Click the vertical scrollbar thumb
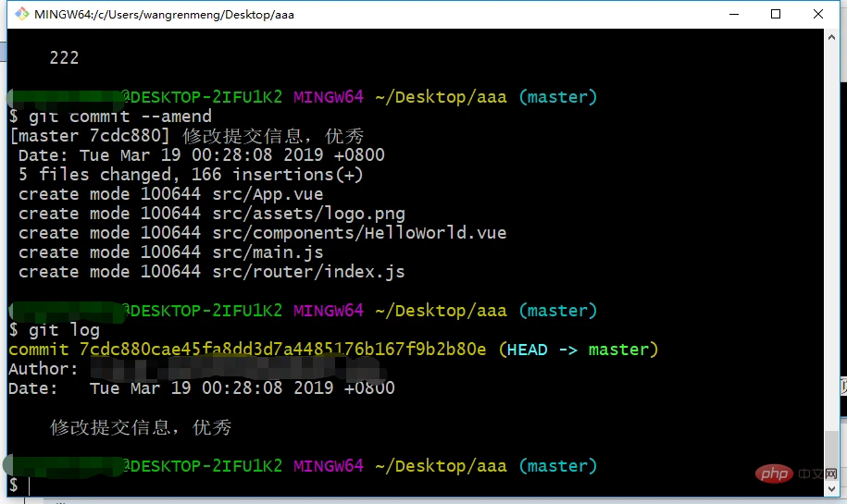Screen dimensions: 847x504 coord(832,456)
